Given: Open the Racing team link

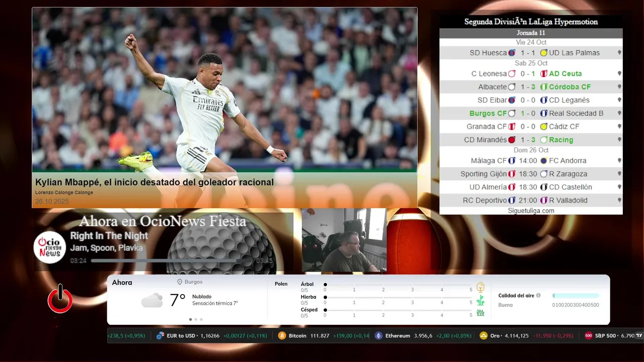Looking at the screenshot, I should click(x=561, y=140).
